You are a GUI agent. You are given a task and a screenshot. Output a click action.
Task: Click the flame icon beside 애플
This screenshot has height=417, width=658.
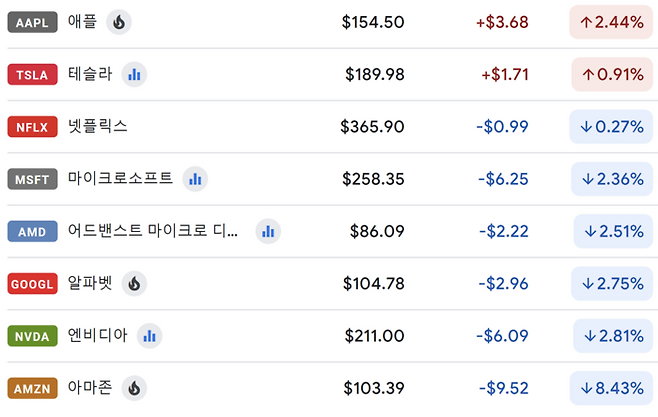[119, 22]
